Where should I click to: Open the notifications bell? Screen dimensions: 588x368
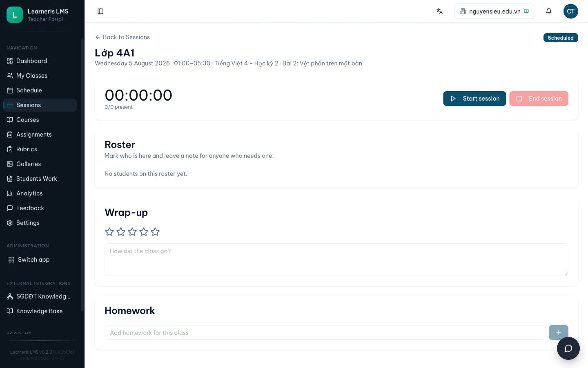click(x=549, y=11)
